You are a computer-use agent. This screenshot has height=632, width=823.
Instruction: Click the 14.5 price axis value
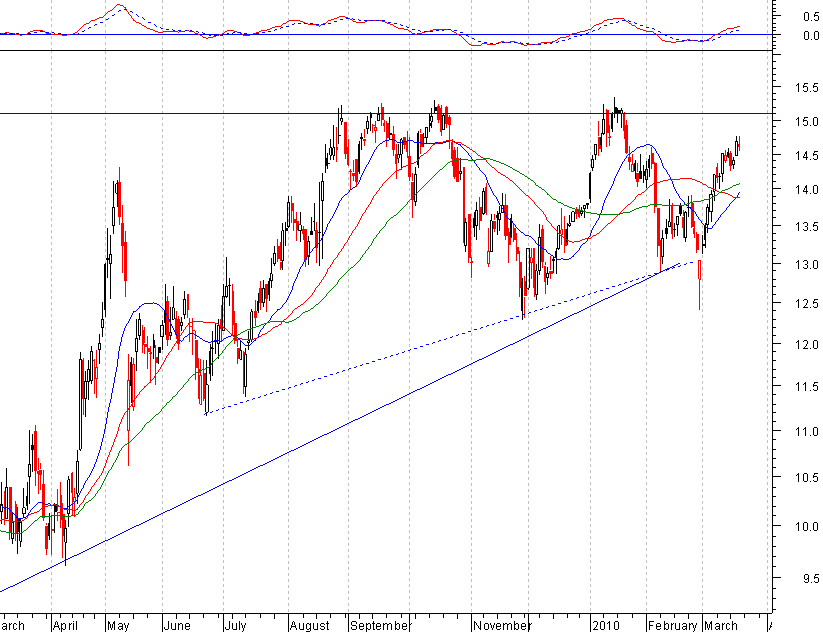click(x=807, y=155)
